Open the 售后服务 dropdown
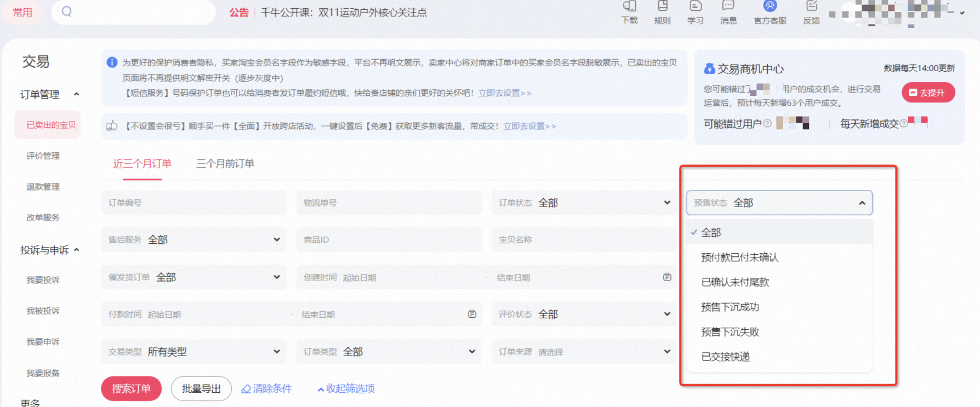 (193, 239)
